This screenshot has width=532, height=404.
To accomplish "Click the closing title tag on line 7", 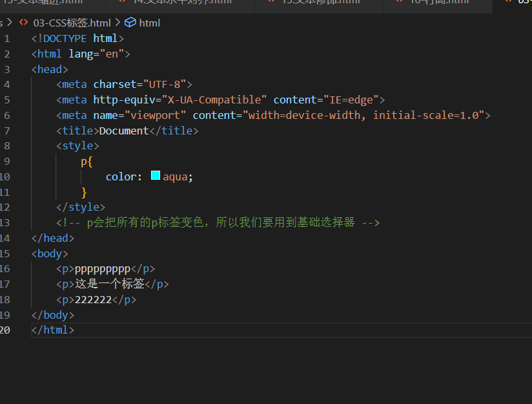I will 174,131.
